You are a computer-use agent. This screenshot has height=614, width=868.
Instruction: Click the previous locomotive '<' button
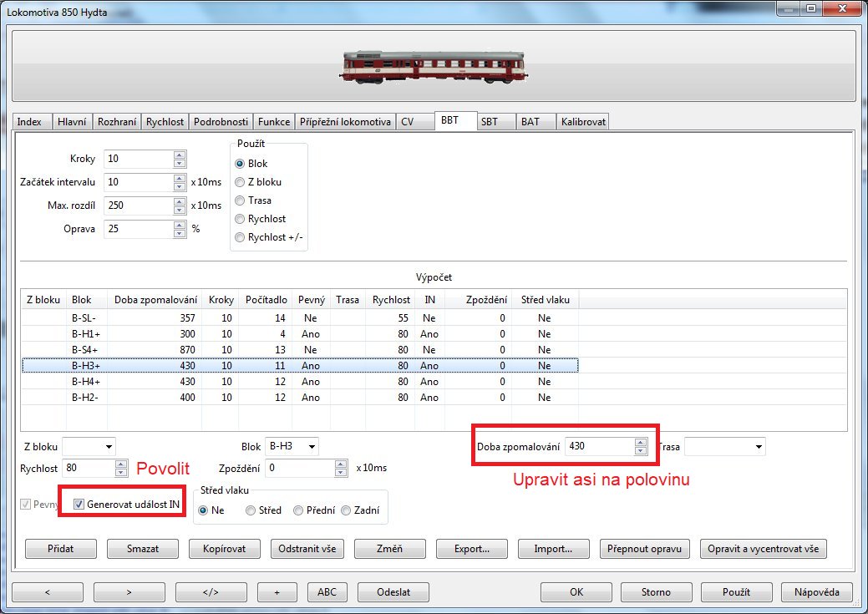47,591
